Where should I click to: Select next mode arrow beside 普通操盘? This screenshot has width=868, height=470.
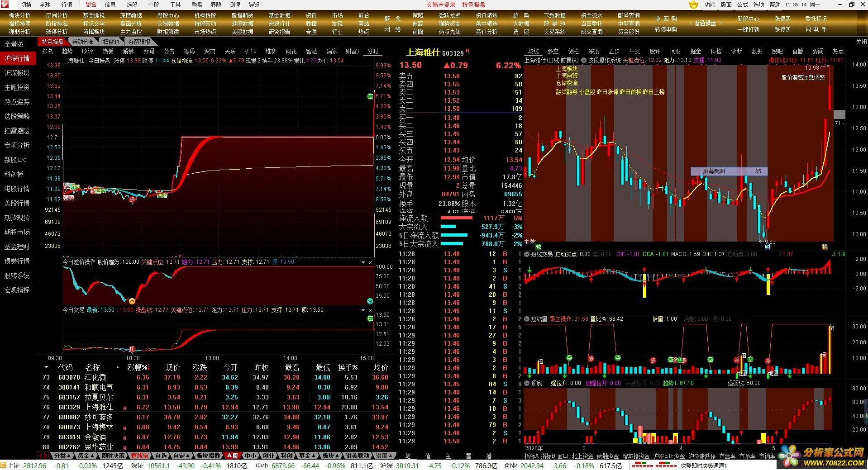[720, 23]
